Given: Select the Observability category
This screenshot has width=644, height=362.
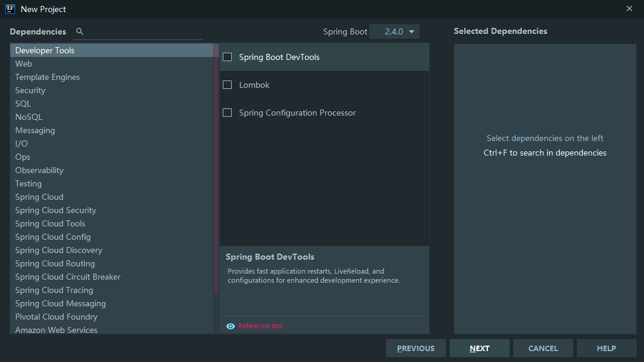Looking at the screenshot, I should pos(112,170).
